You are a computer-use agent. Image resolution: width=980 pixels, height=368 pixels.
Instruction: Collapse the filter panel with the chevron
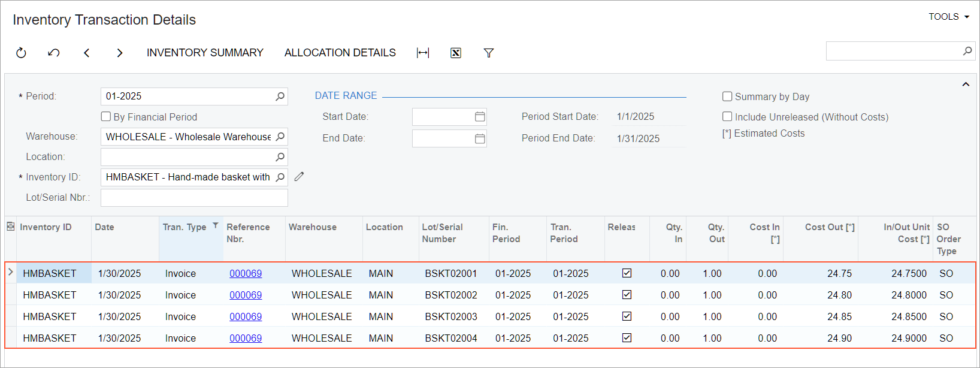[x=966, y=85]
